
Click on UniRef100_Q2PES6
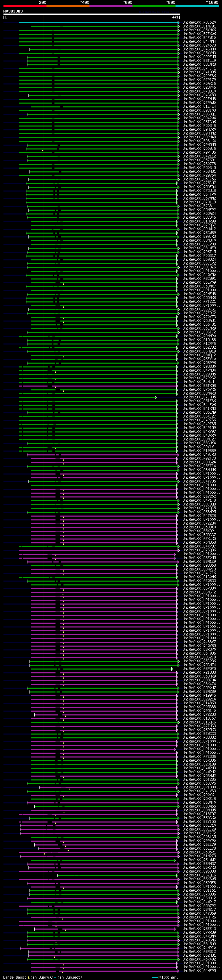[199, 76]
